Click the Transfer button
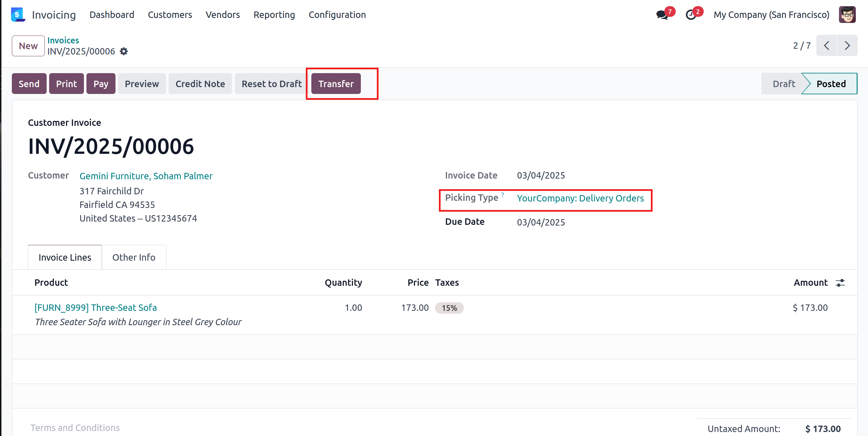This screenshot has height=436, width=868. (336, 84)
